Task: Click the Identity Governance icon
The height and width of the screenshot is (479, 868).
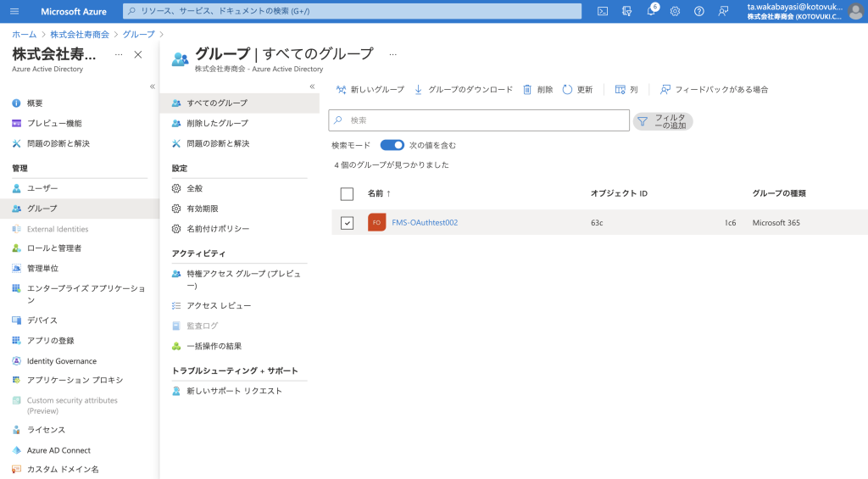Action: tap(17, 360)
